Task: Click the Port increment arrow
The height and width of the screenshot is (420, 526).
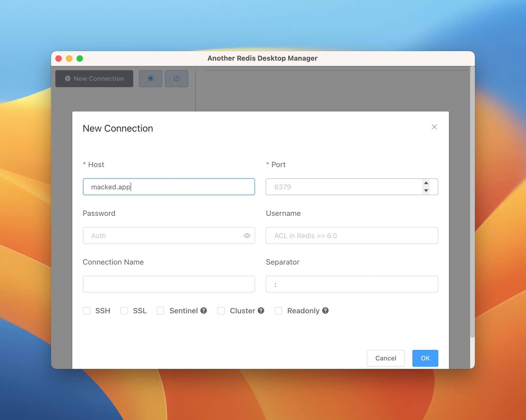Action: (426, 183)
